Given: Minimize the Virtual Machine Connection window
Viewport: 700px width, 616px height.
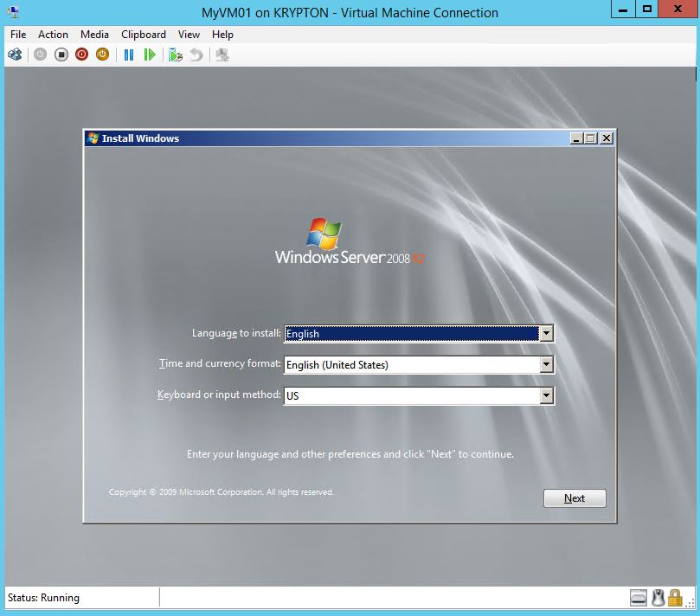Looking at the screenshot, I should [623, 9].
